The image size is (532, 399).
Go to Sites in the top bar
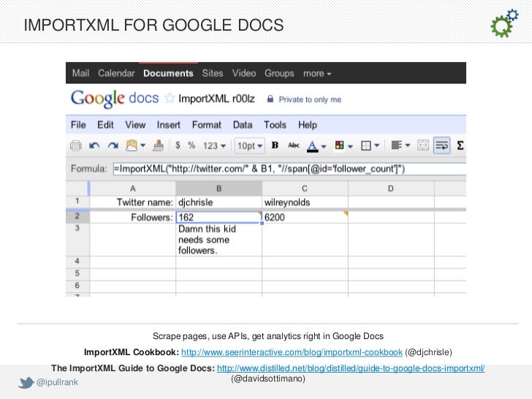click(x=213, y=73)
